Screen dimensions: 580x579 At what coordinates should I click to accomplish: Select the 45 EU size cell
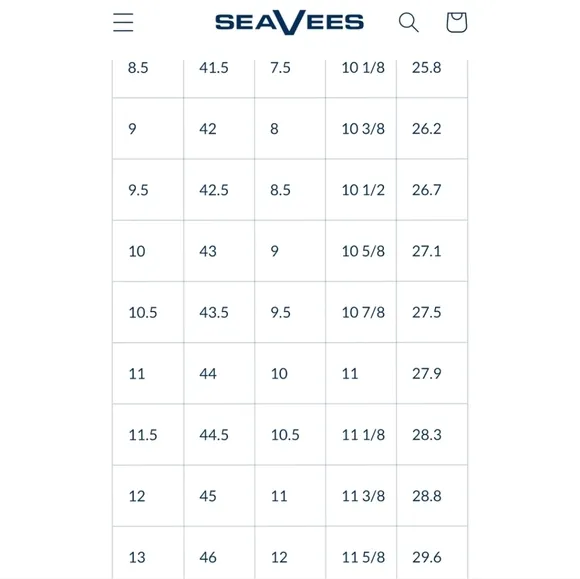point(219,496)
